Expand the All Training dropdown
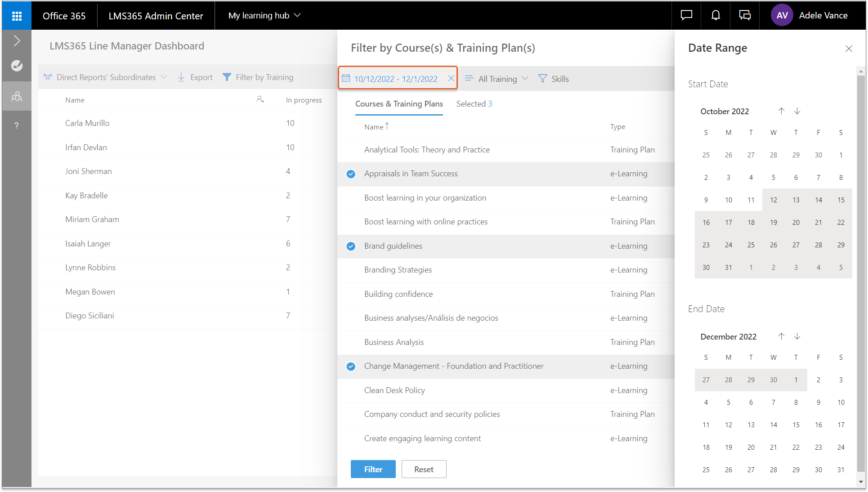 (497, 79)
